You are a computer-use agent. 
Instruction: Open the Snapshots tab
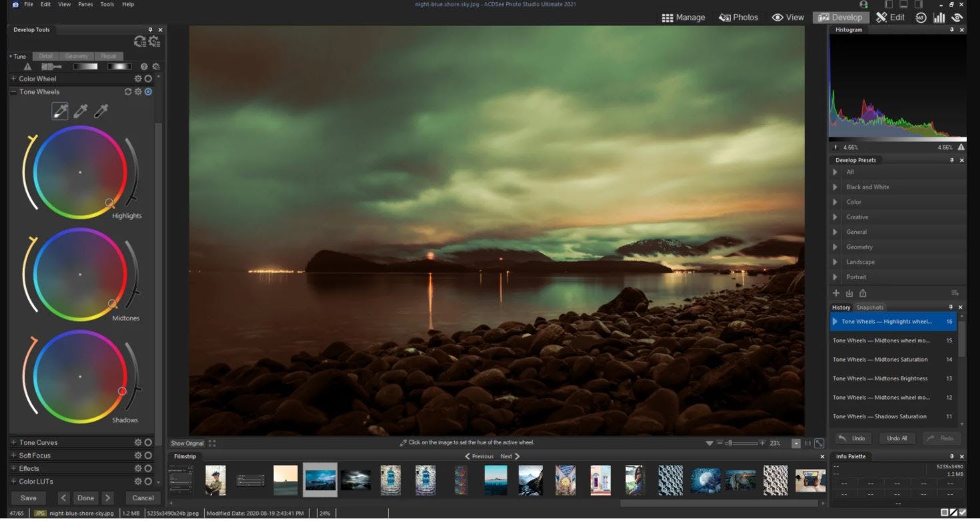pos(869,307)
